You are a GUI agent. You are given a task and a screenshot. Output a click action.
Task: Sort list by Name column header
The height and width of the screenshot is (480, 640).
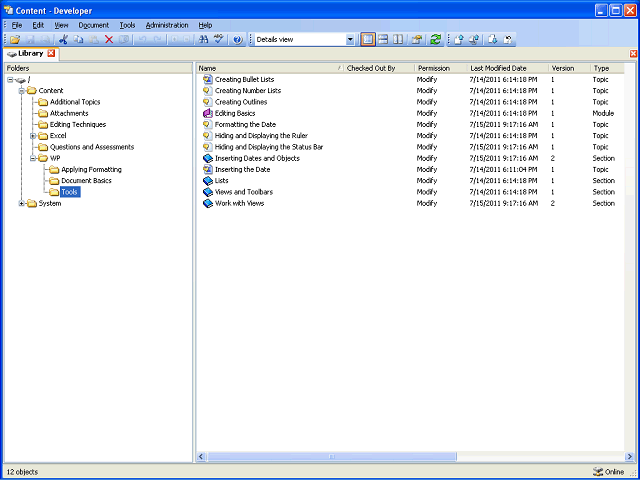(270, 68)
